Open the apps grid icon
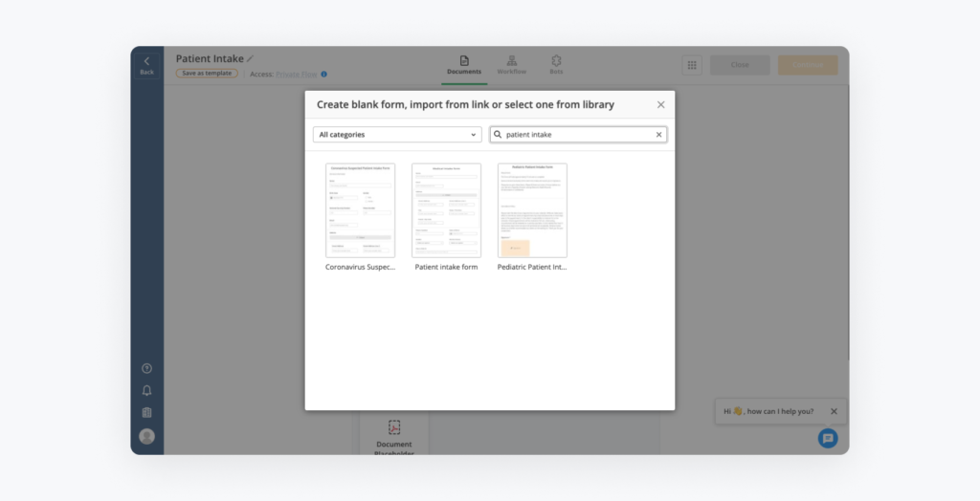 [x=692, y=65]
